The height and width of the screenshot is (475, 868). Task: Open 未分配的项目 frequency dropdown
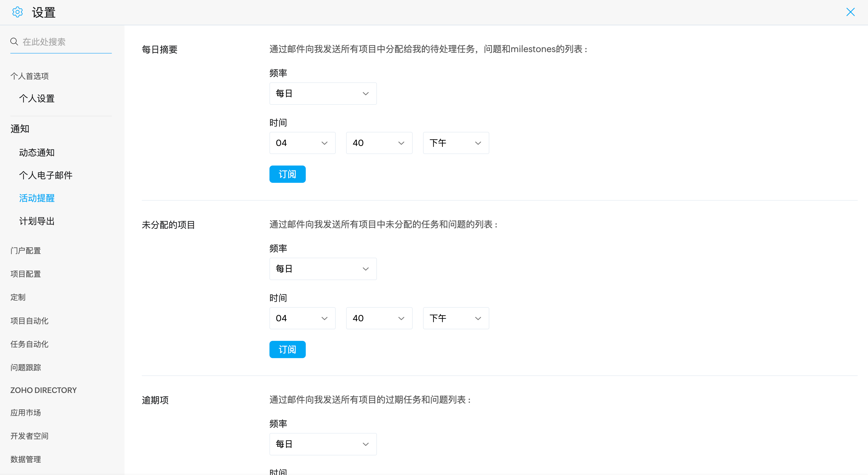point(322,269)
